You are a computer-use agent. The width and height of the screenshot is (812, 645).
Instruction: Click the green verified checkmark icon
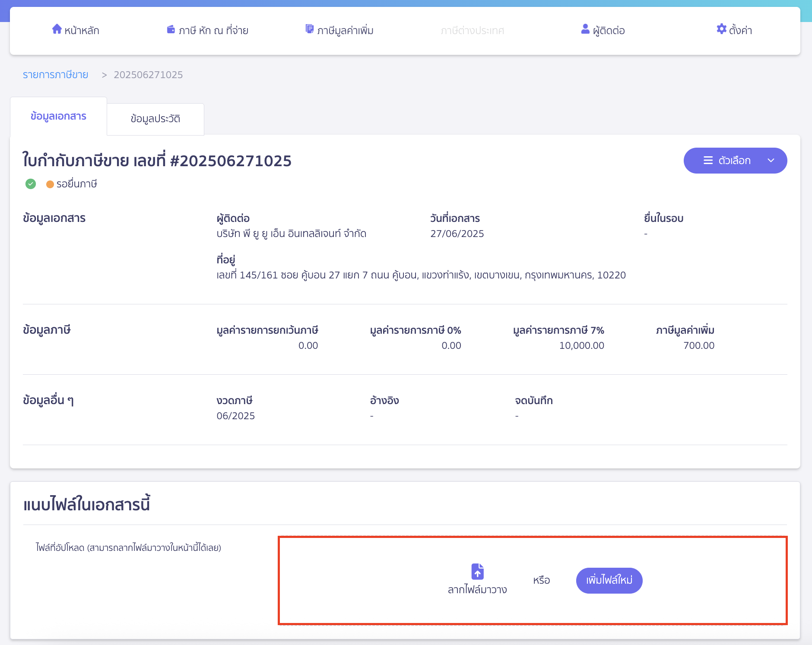coord(31,184)
